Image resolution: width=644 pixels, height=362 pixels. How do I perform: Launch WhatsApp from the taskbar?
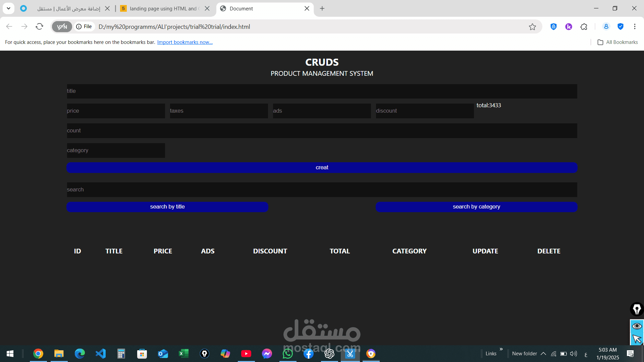click(288, 353)
